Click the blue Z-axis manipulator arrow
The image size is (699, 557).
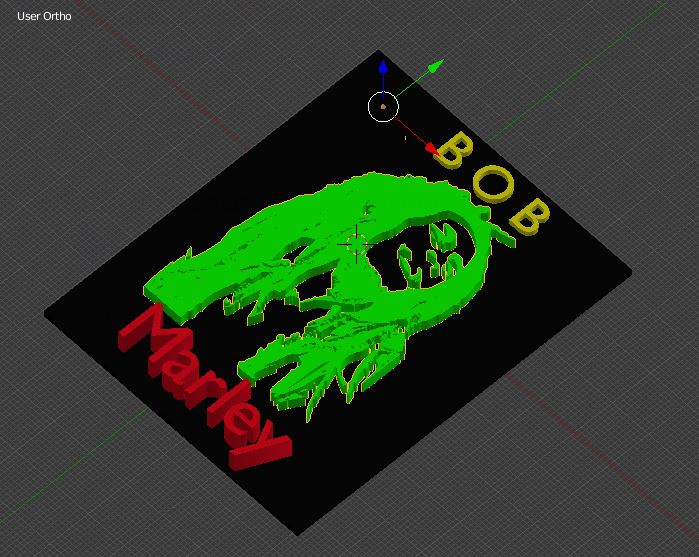pyautogui.click(x=383, y=68)
